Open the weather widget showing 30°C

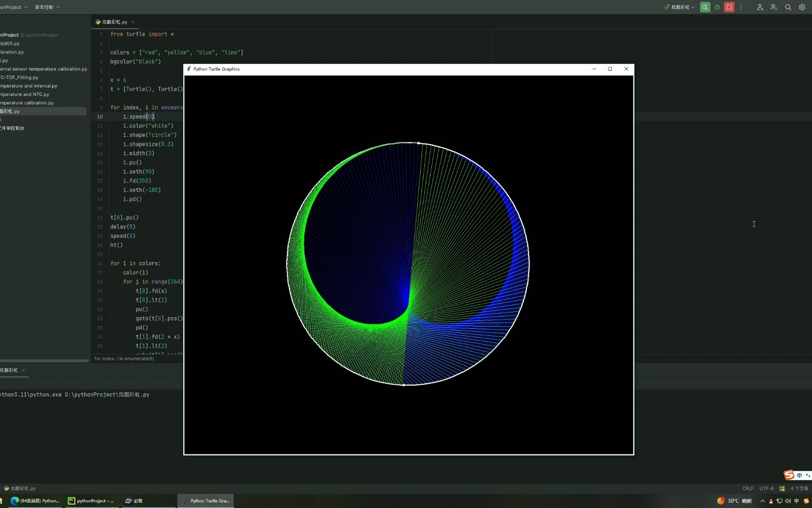734,500
